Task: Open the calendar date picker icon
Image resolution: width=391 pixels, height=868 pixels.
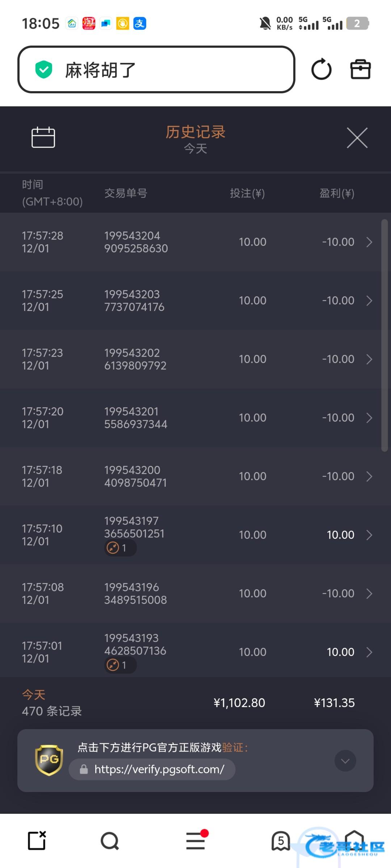Action: click(x=43, y=137)
